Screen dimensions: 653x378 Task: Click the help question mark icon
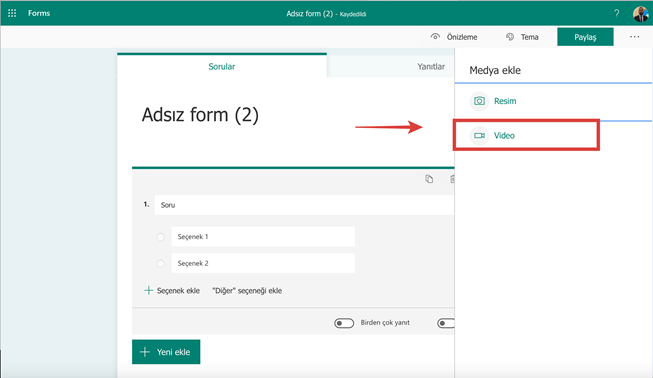pos(616,13)
